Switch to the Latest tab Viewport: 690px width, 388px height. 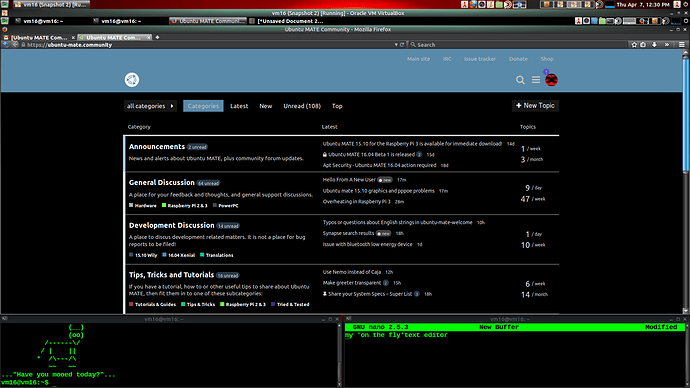coord(239,106)
